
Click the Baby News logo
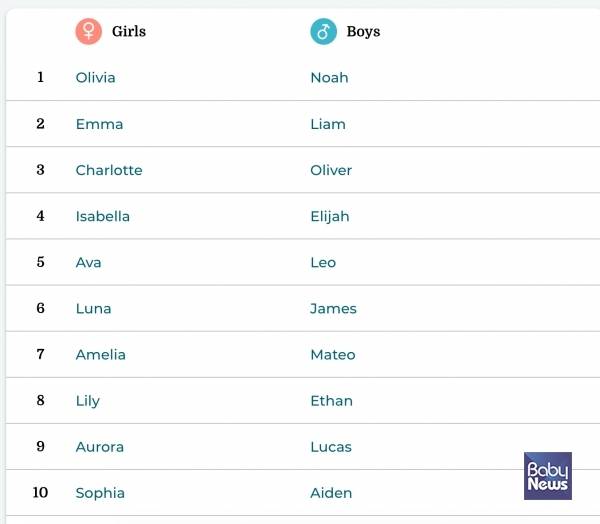547,476
